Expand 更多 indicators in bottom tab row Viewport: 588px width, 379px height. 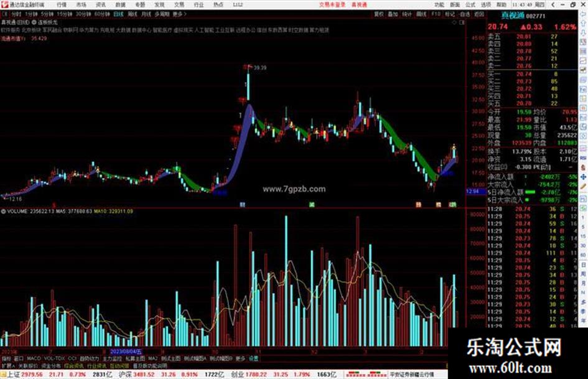pyautogui.click(x=240, y=358)
